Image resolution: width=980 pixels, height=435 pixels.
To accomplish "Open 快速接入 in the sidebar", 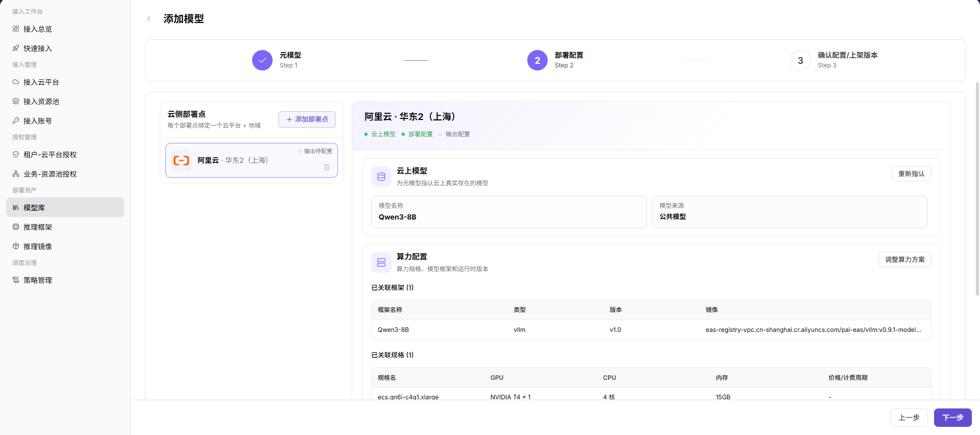I will click(65, 48).
